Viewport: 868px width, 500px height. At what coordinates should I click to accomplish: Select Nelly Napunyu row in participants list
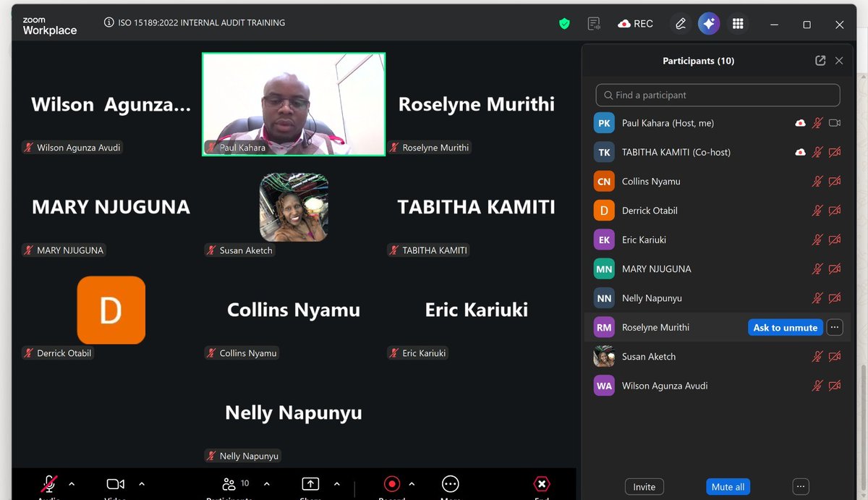pyautogui.click(x=718, y=298)
